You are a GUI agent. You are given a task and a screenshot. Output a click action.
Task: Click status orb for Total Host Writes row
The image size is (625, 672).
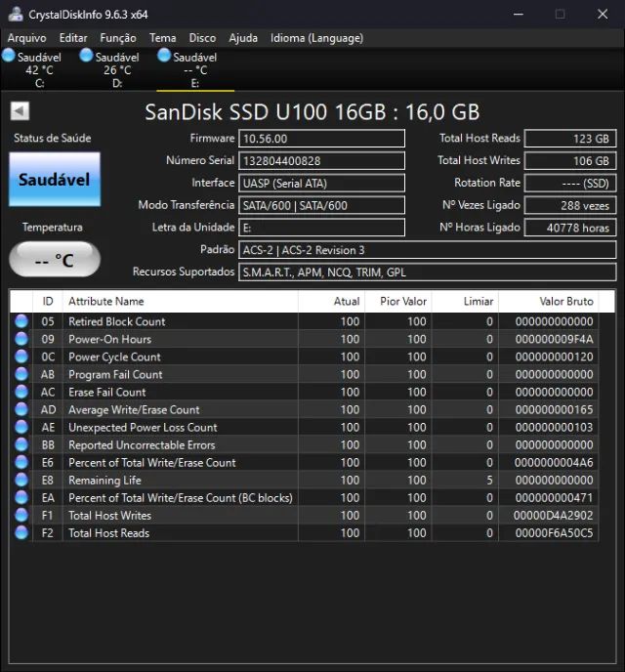pyautogui.click(x=21, y=515)
